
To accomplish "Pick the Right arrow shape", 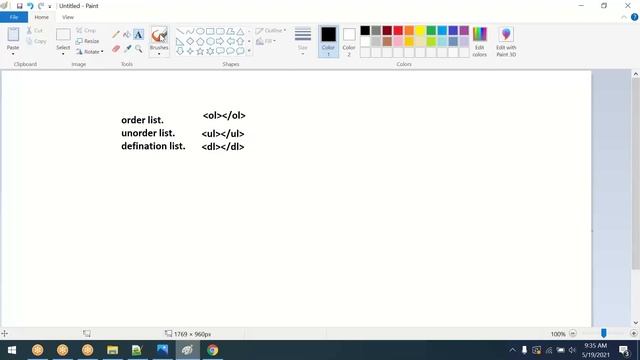I will coord(220,42).
